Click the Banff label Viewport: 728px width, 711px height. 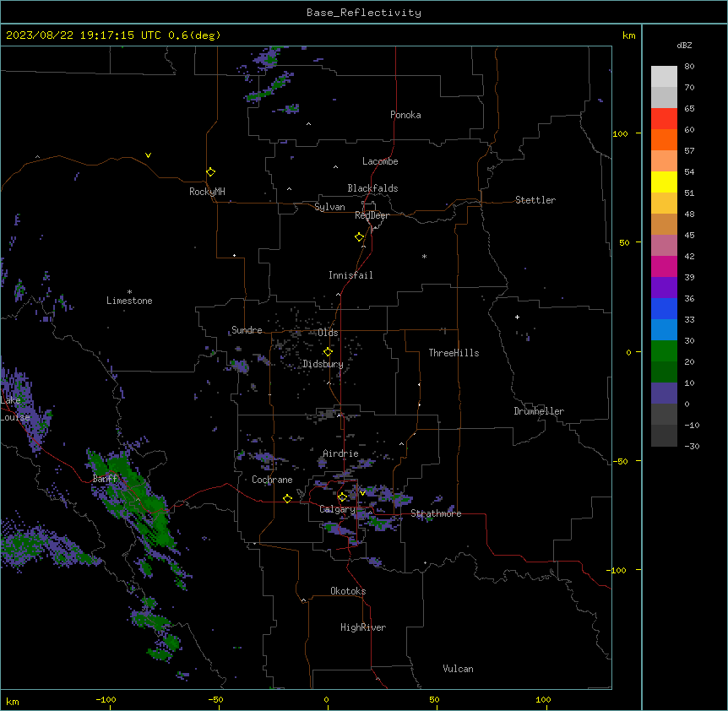point(105,479)
